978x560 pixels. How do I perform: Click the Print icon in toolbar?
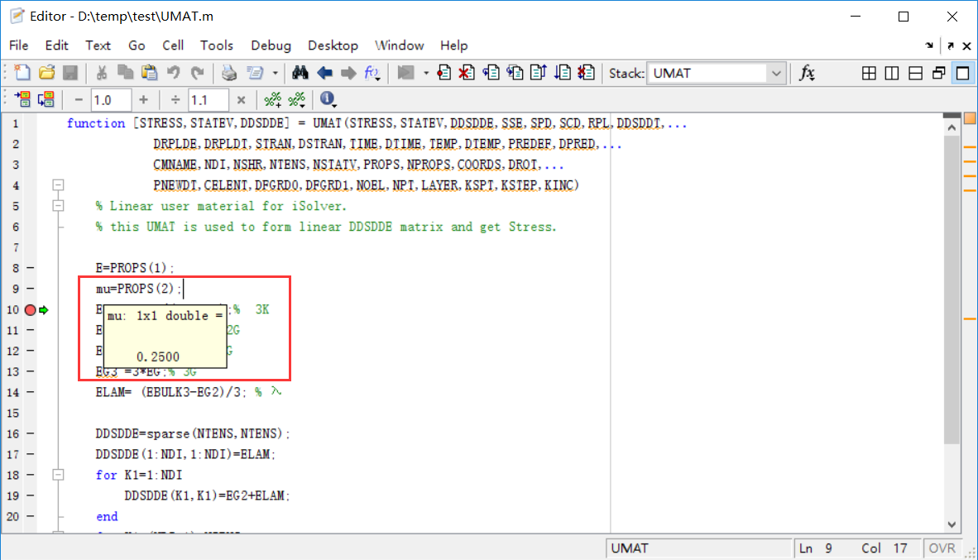(229, 73)
